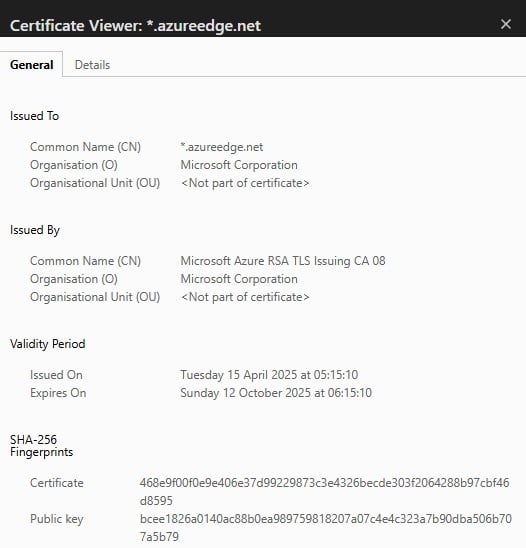Click Organisational Unit (OU) label under Issued To
The height and width of the screenshot is (548, 526).
click(x=95, y=183)
